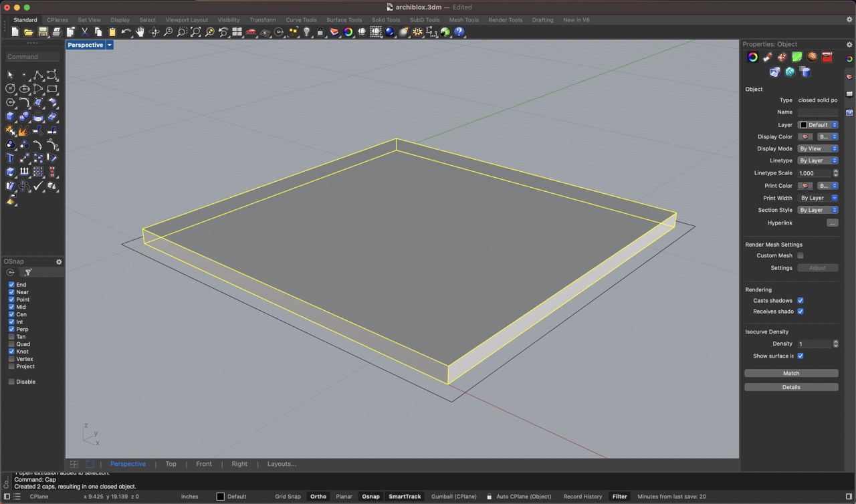
Task: Click Zoom Extents icon in toolbar
Action: pos(195,32)
